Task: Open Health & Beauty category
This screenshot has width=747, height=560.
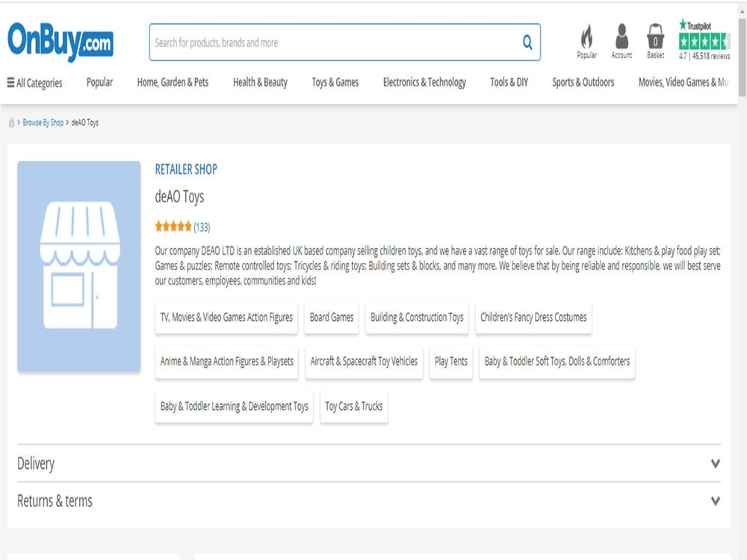Action: [260, 82]
